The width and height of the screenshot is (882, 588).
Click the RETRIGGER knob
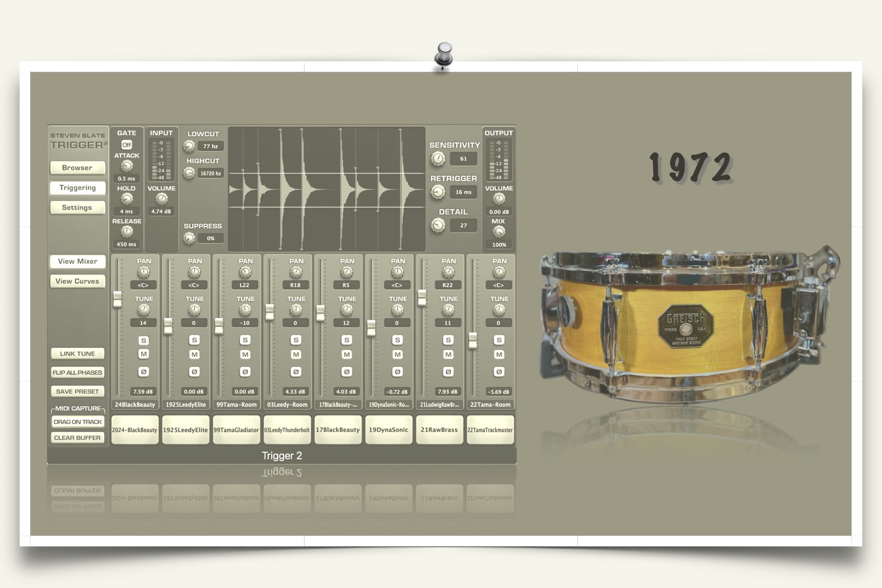[x=437, y=192]
